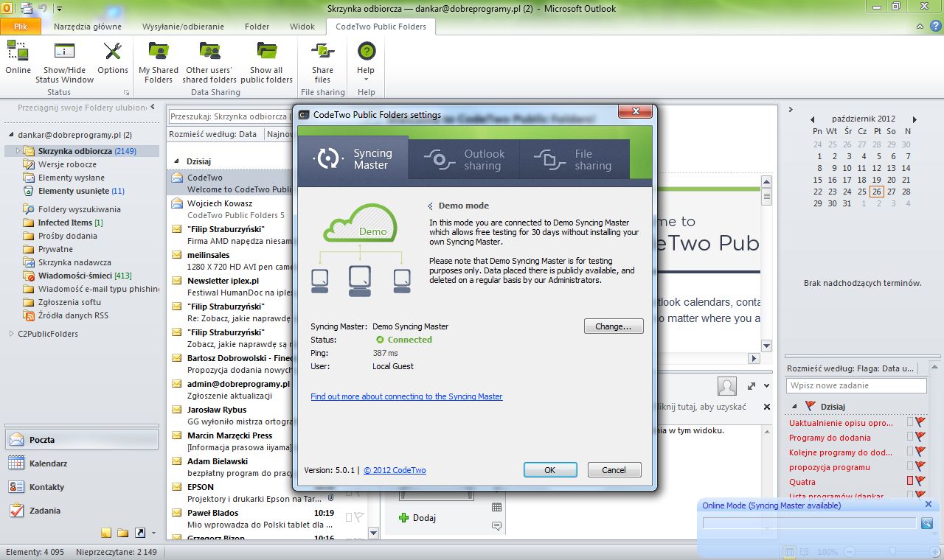944x560 pixels.
Task: Toggle flag on Quatra task
Action: (920, 481)
